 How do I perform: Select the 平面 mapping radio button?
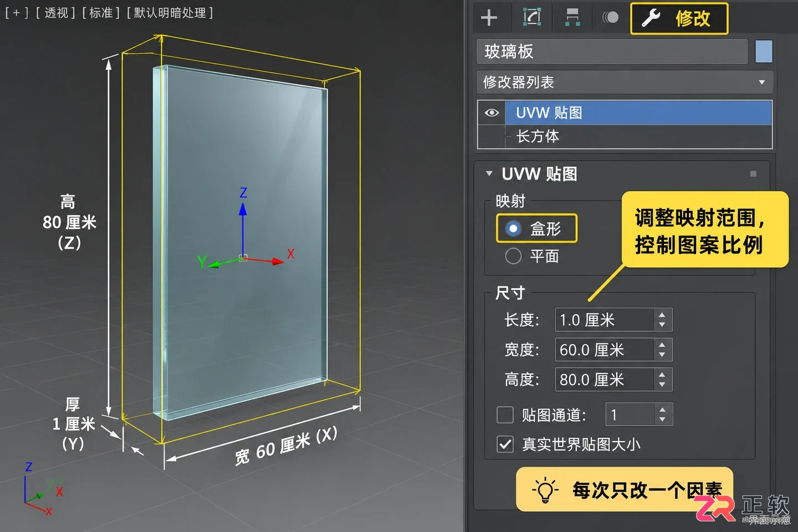(x=513, y=256)
